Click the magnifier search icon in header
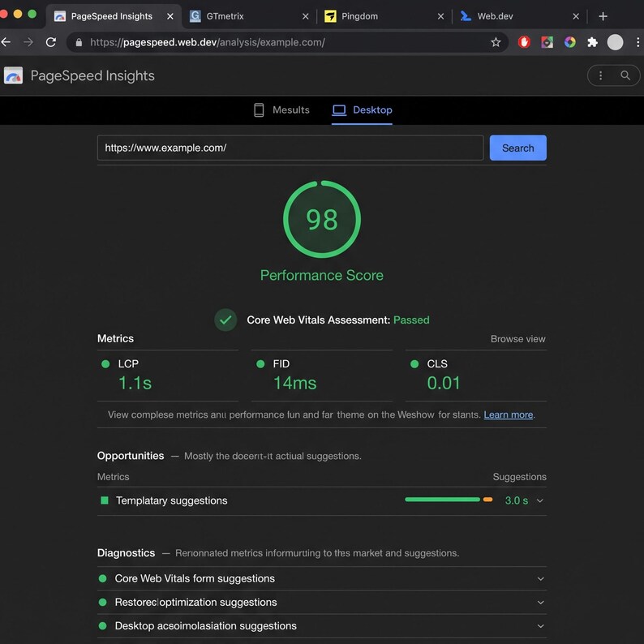The image size is (644, 644). click(x=625, y=75)
